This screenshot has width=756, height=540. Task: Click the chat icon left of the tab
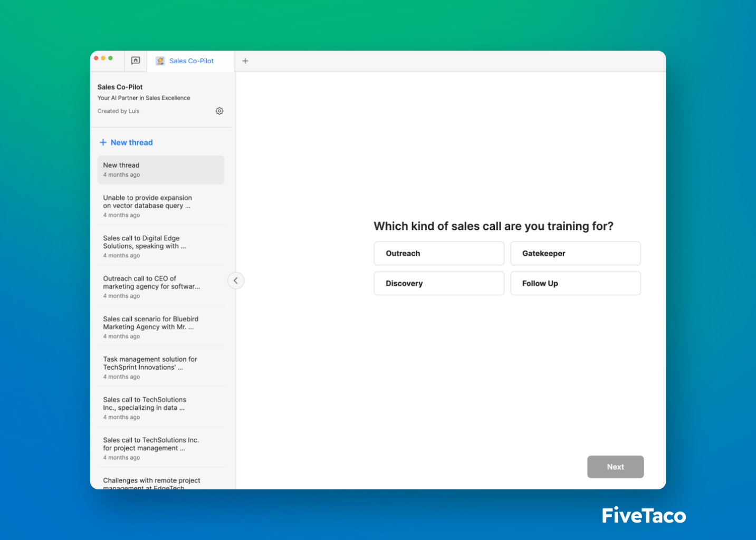click(x=136, y=61)
